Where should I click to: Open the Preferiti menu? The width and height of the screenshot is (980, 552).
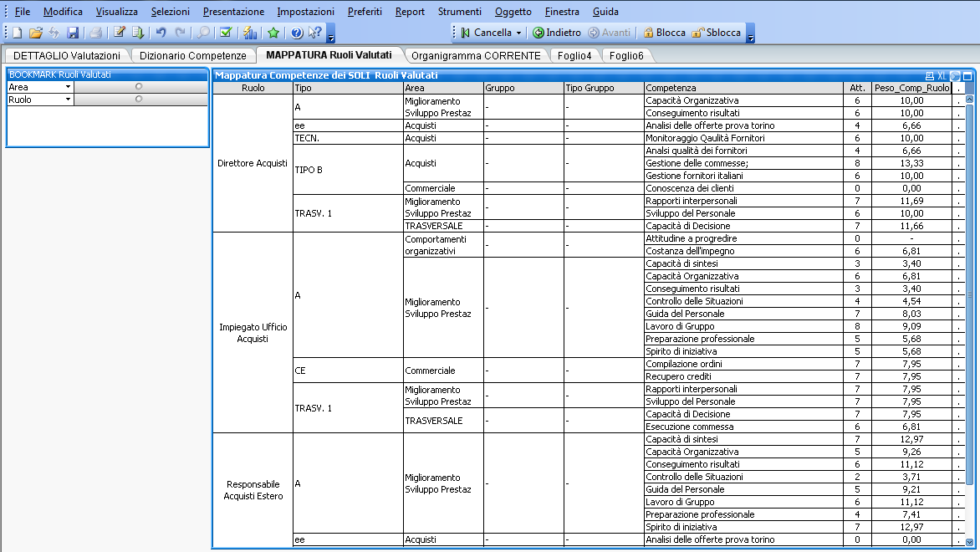[x=365, y=11]
